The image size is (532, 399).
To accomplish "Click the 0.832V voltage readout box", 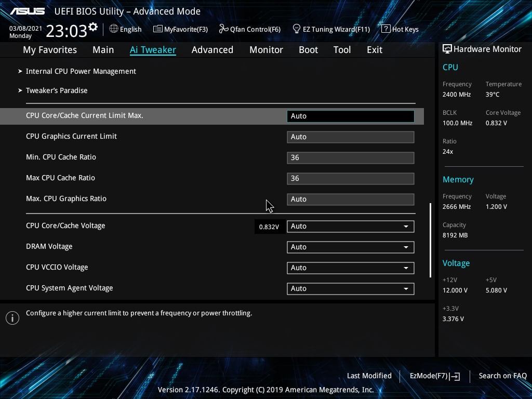I will 269,227.
